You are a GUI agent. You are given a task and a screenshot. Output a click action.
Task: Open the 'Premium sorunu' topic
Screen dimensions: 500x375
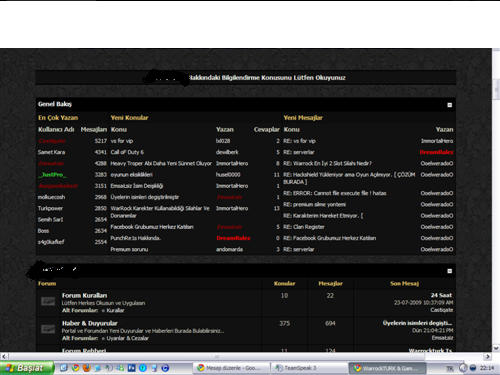point(129,249)
